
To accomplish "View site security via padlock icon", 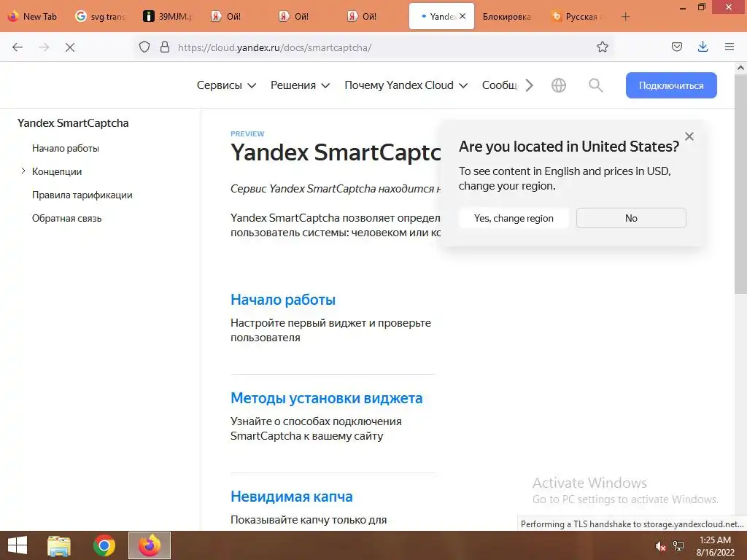I will (x=165, y=47).
